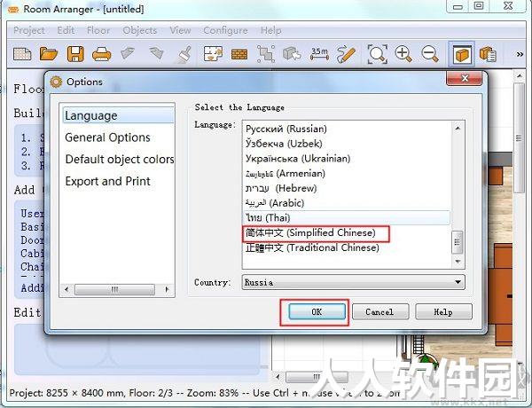Click the Options dialog gear icon
The height and width of the screenshot is (408, 532).
click(x=56, y=82)
